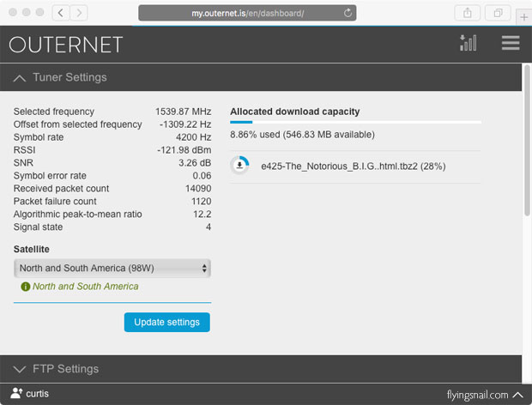Click the curtis user icon
Viewport: 532px width, 405px height.
(x=16, y=394)
